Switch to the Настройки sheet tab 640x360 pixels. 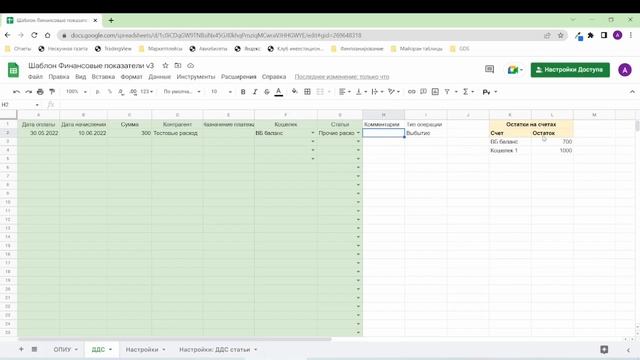(x=145, y=349)
